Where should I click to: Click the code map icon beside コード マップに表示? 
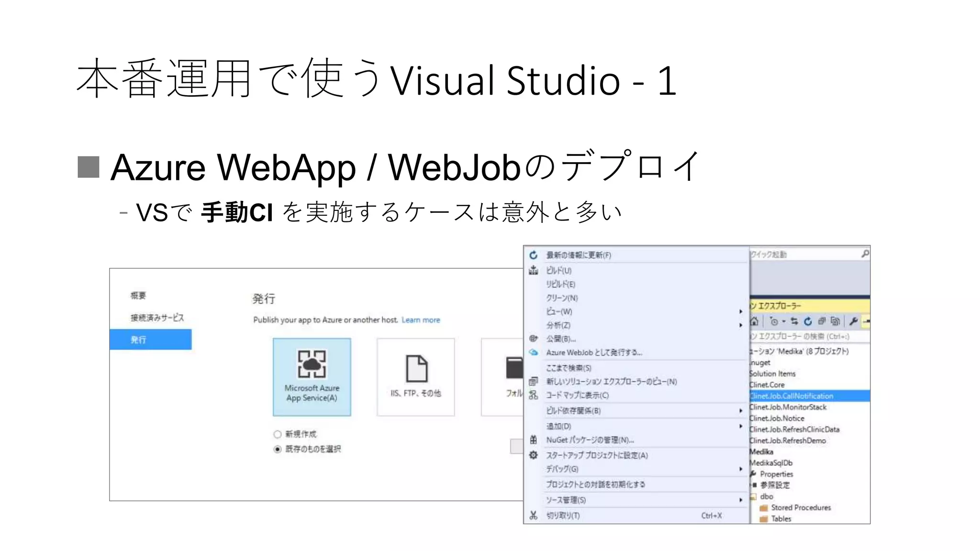click(534, 395)
